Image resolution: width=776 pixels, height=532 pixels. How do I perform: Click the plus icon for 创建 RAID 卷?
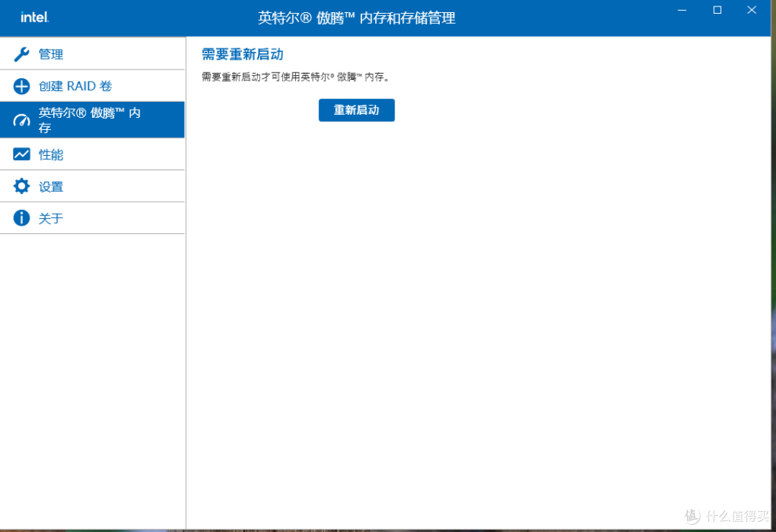point(22,86)
